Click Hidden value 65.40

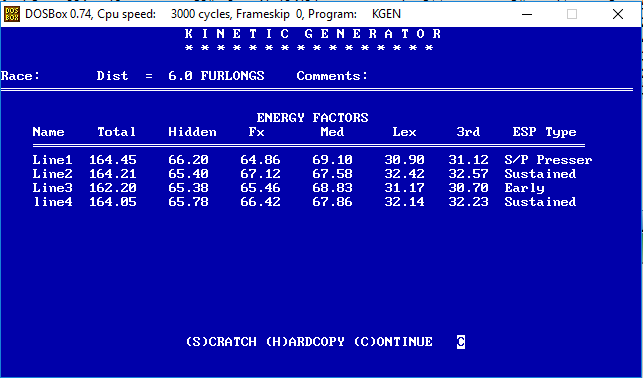[x=188, y=173]
